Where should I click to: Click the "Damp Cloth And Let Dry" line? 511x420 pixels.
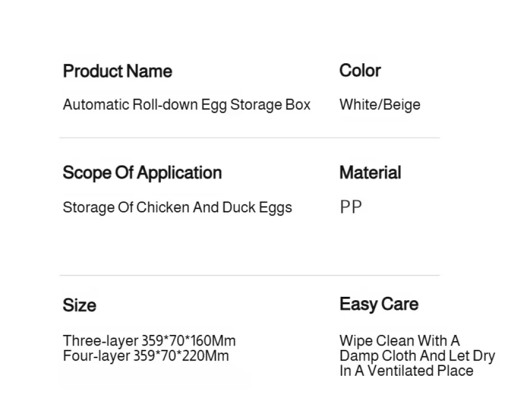click(417, 356)
